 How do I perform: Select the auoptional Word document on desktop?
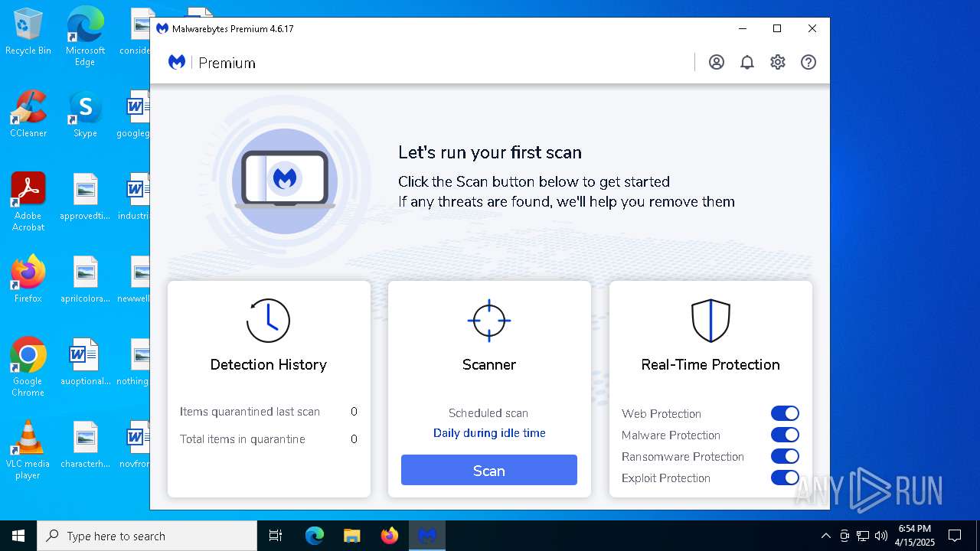tap(85, 363)
